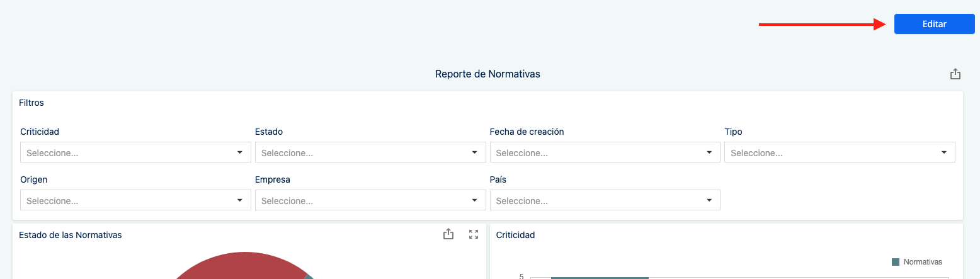The width and height of the screenshot is (980, 279).
Task: Open the País filter dropdown
Action: tap(605, 200)
